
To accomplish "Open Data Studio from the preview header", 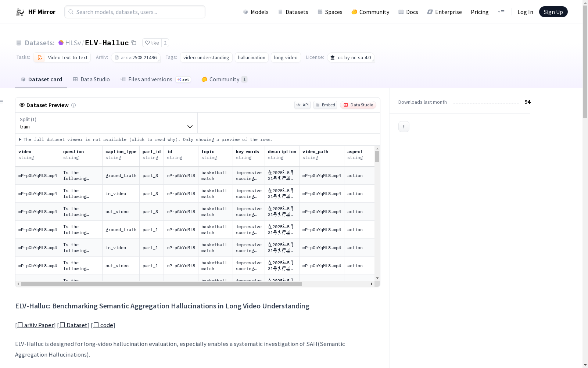I will coord(358,105).
